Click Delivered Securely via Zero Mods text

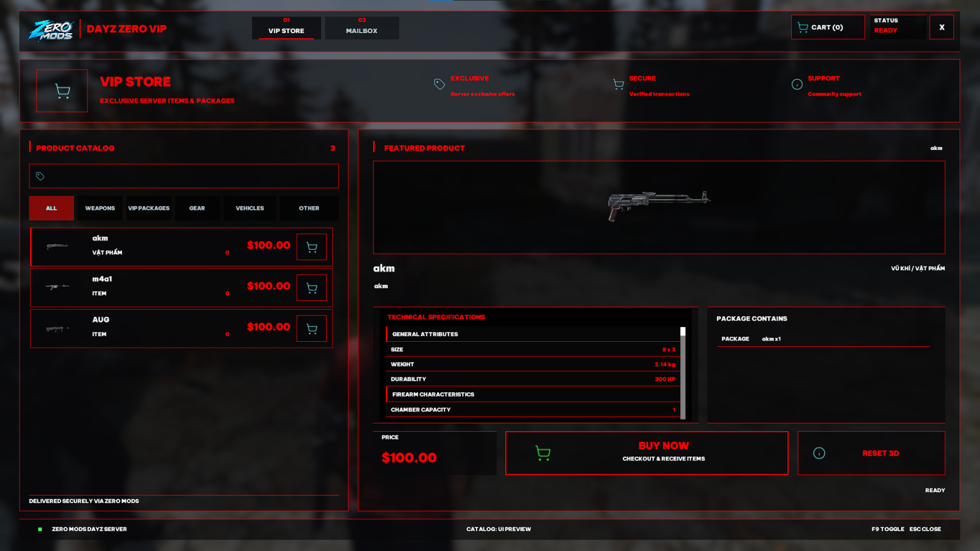click(x=84, y=501)
